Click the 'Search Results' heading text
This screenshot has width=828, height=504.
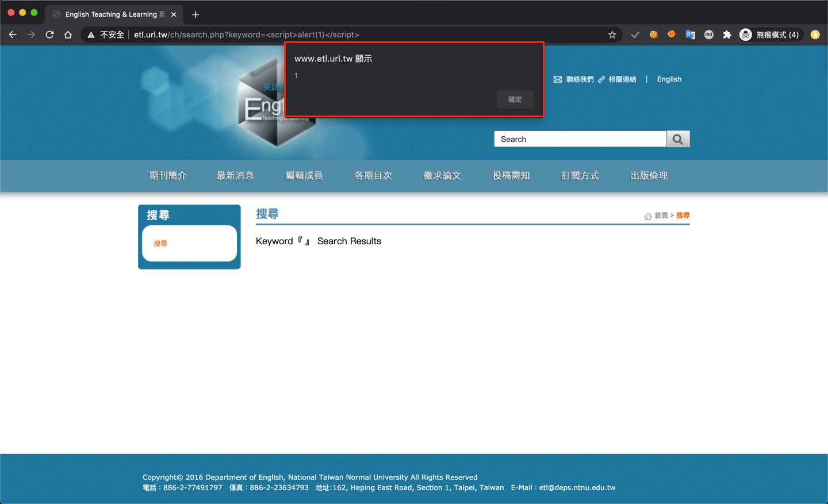[x=349, y=241]
